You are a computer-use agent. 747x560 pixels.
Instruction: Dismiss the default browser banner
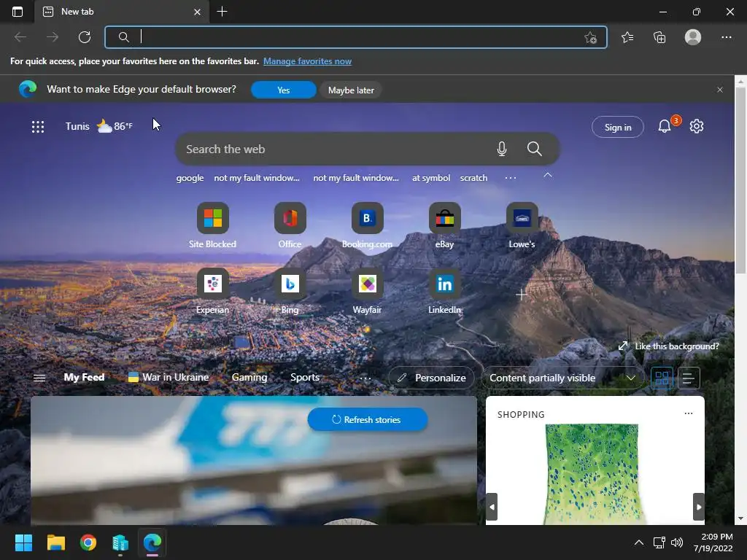click(x=720, y=90)
